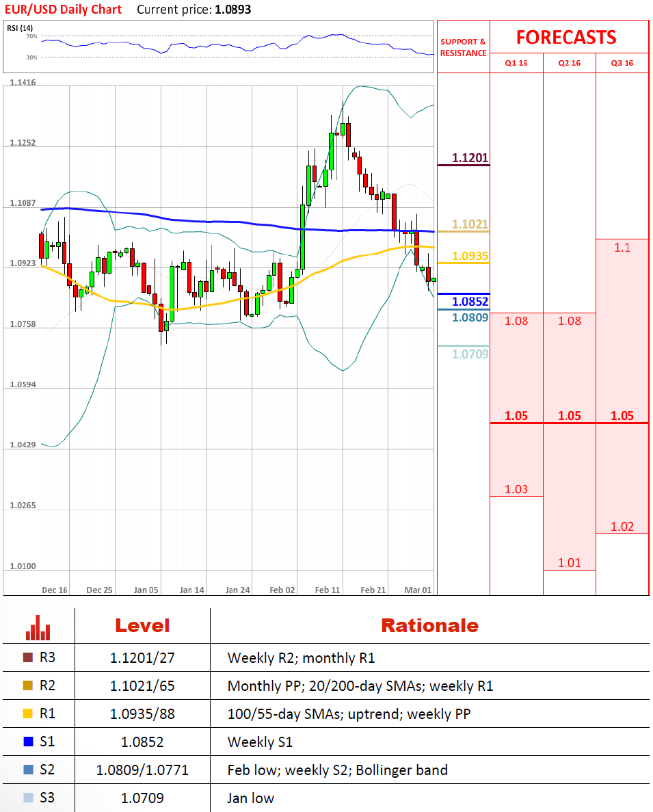Click the EUR/USD Daily Chart title

(63, 10)
